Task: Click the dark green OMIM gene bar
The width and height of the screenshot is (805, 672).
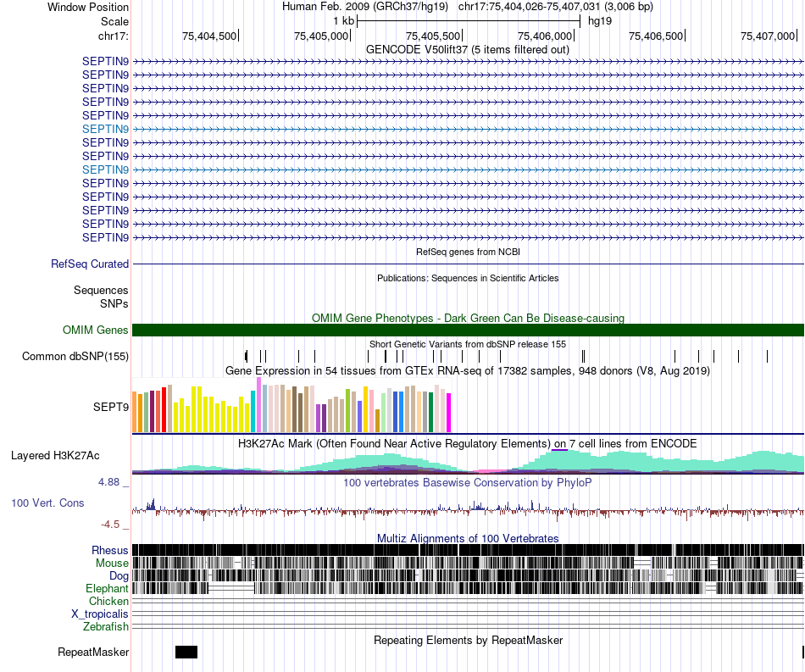Action: click(468, 330)
